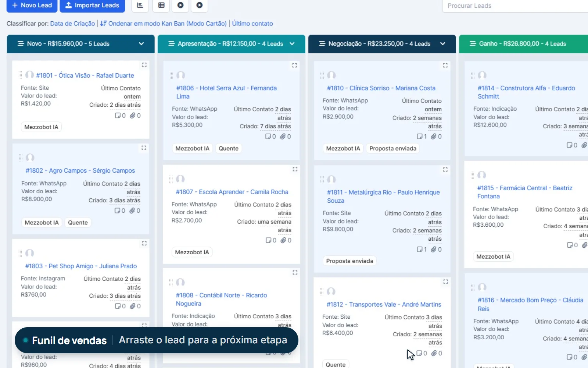The width and height of the screenshot is (588, 368).
Task: Click hamburger icon in Apresentação column header
Action: coord(171,43)
